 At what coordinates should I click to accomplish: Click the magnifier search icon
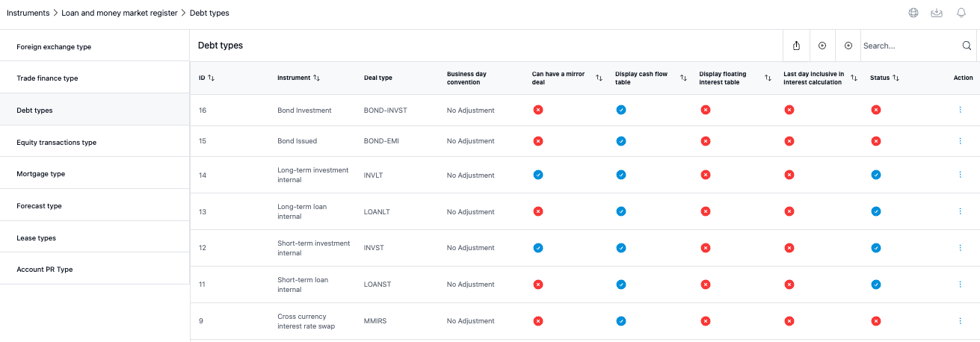(x=967, y=46)
